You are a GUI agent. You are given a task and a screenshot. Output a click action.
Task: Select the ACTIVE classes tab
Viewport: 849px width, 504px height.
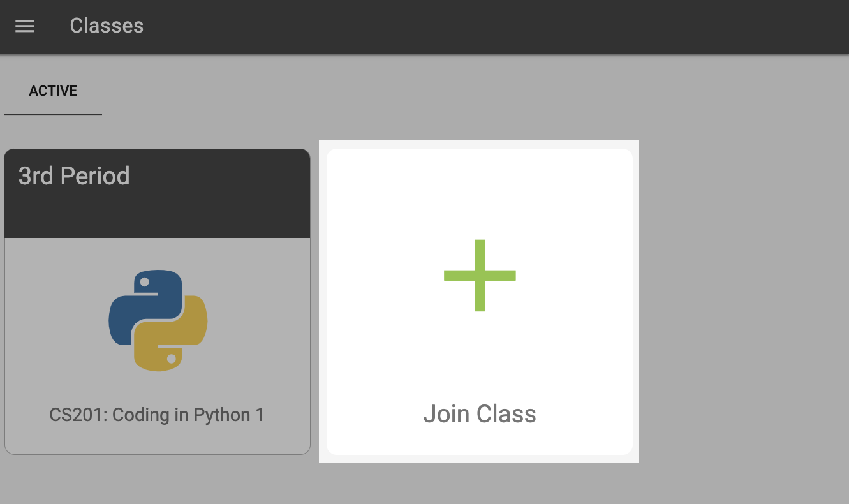click(x=53, y=91)
